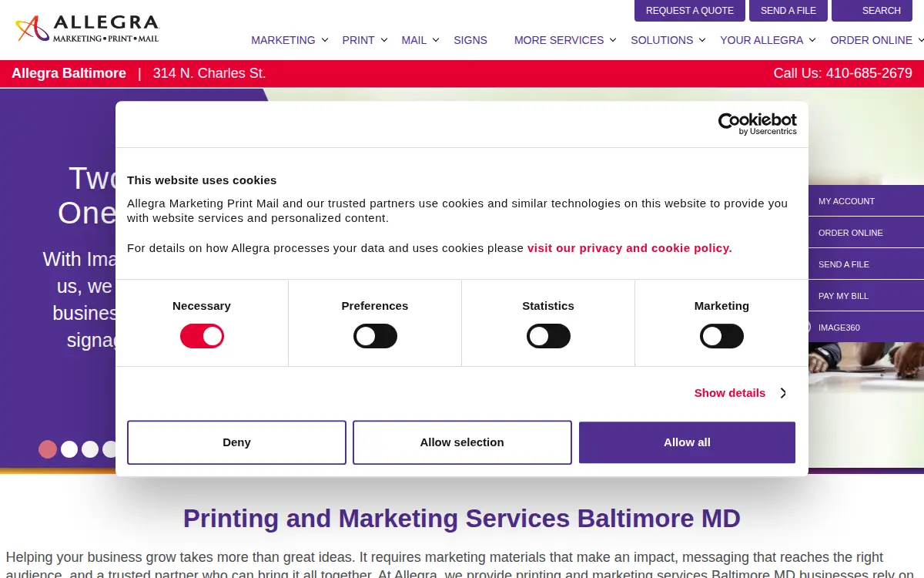The width and height of the screenshot is (924, 578).
Task: Click the Send a File top button
Action: [x=788, y=11]
